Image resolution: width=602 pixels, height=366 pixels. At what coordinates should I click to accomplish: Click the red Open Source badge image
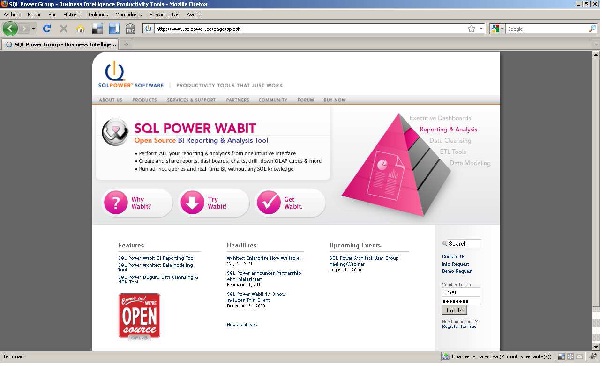[139, 316]
